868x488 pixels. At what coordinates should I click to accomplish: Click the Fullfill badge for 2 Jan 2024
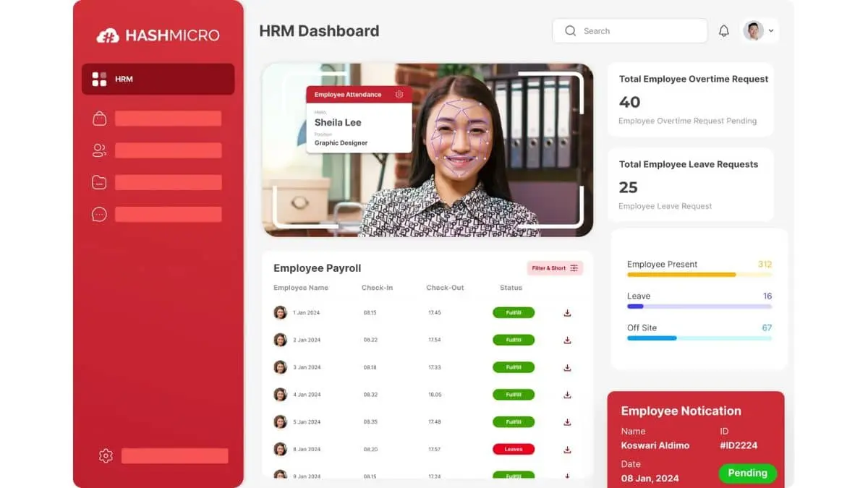(514, 340)
